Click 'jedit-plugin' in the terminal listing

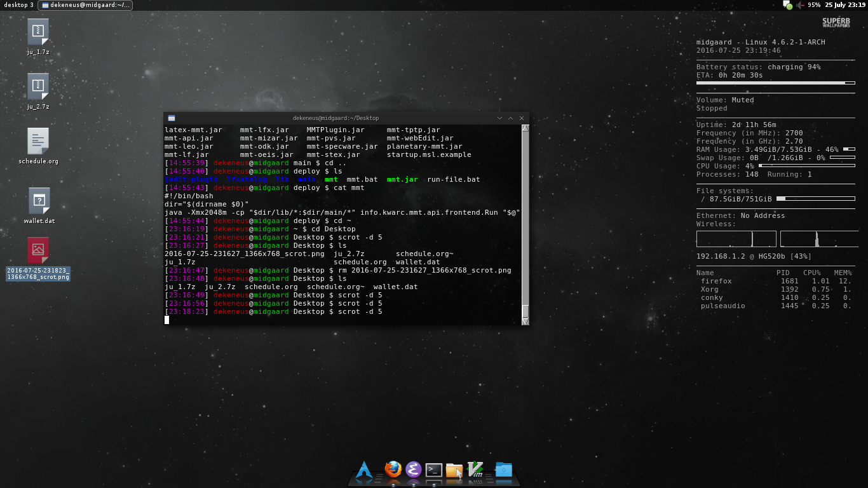click(x=191, y=179)
